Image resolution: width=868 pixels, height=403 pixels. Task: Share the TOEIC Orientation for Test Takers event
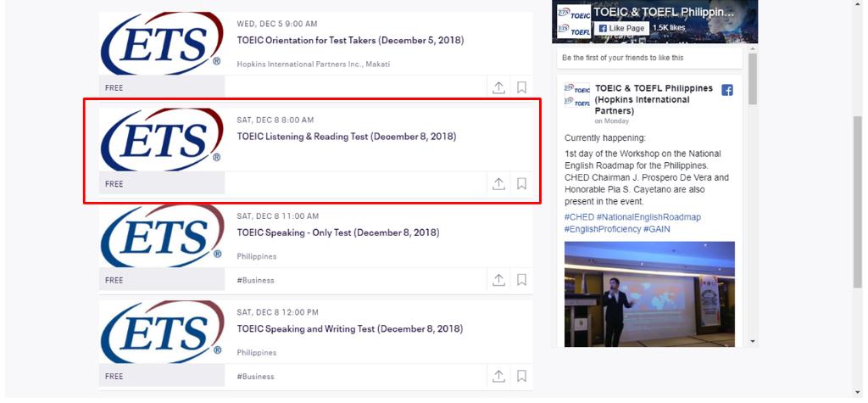click(498, 87)
